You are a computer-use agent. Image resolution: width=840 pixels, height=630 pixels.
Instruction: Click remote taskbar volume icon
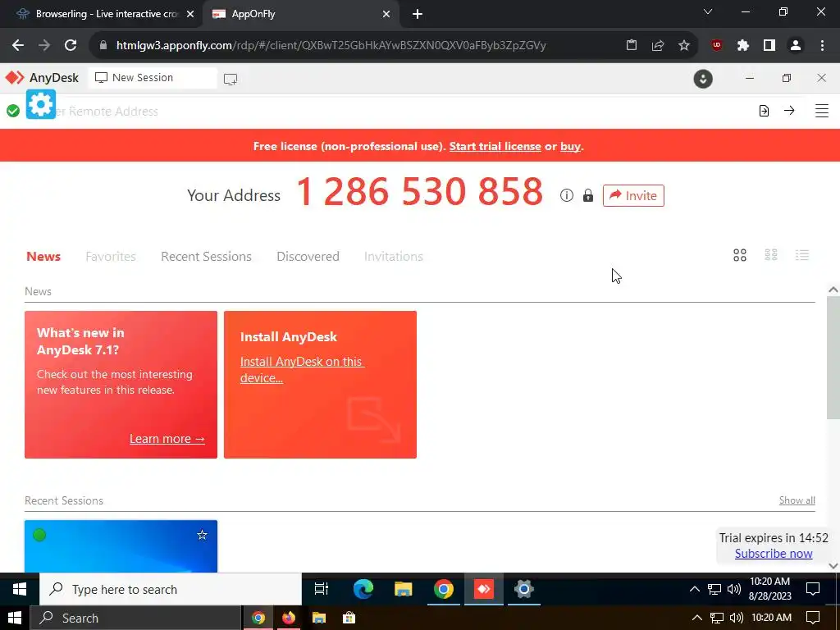[x=734, y=589]
